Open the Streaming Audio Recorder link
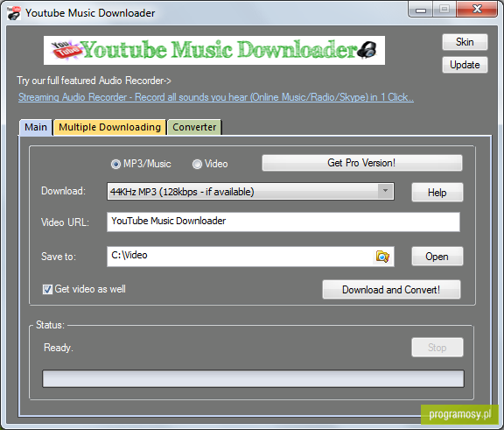 216,97
